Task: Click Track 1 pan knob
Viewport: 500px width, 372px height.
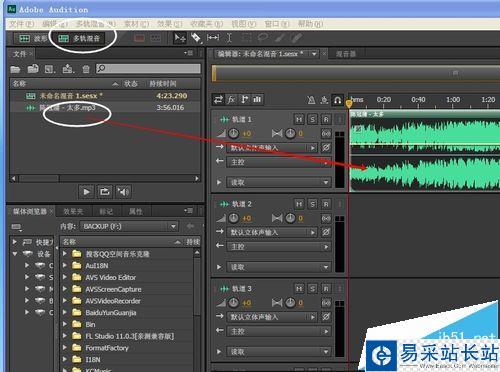Action: tap(290, 134)
